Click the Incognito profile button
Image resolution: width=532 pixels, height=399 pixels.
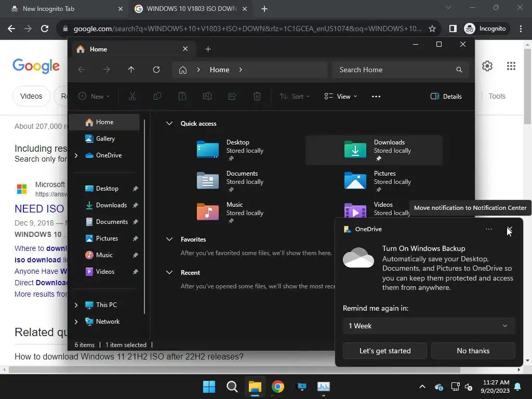486,29
